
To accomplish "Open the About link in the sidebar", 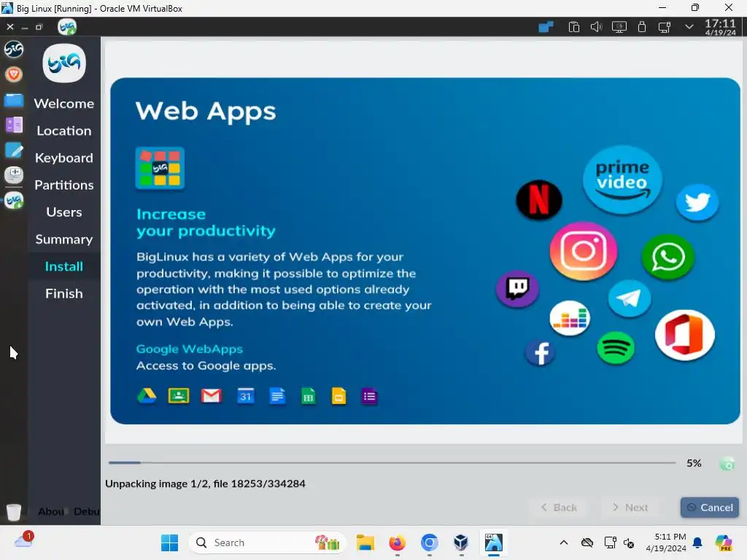I will (x=51, y=511).
